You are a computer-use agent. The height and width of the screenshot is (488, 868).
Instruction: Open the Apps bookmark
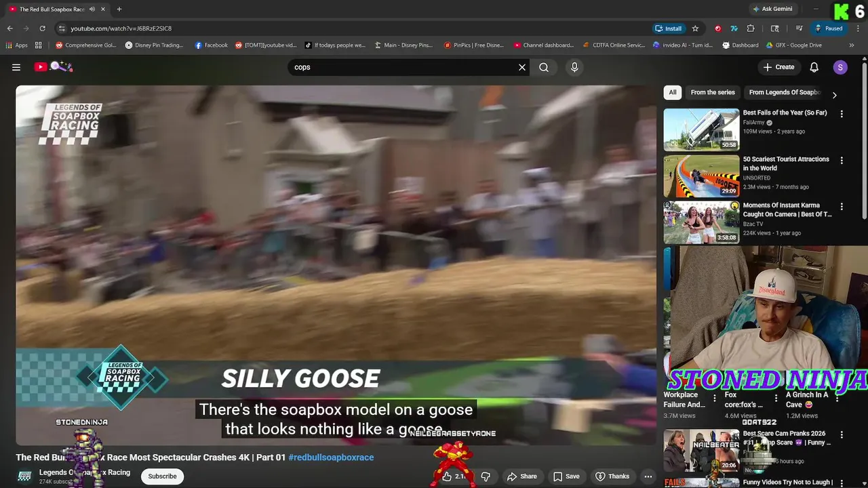point(16,45)
